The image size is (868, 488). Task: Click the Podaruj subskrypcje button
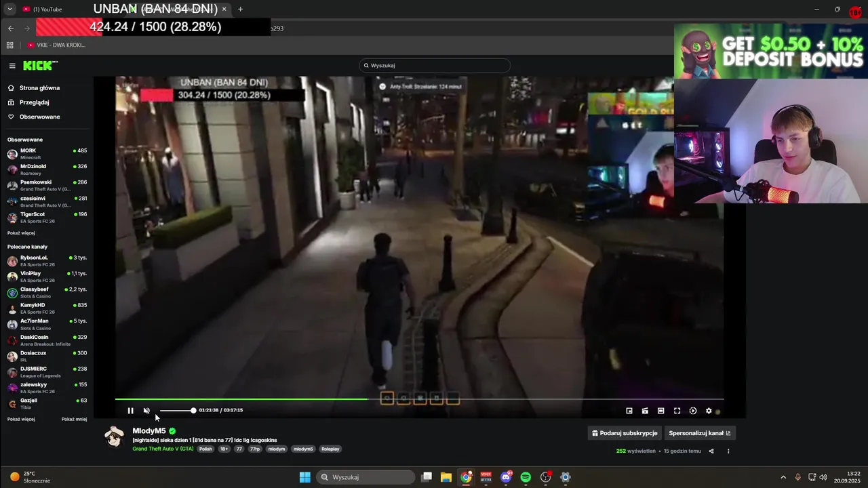[x=625, y=433]
